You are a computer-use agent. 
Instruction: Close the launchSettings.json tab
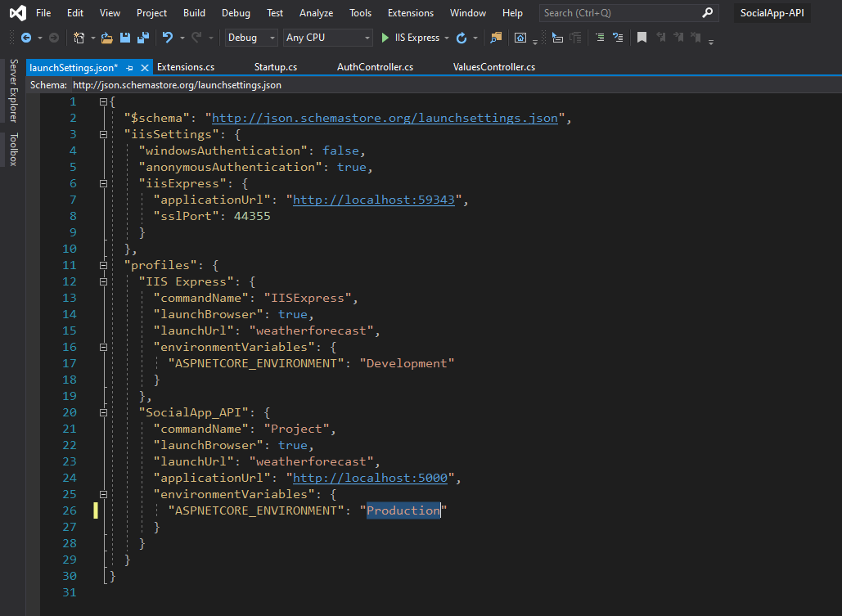click(x=146, y=67)
